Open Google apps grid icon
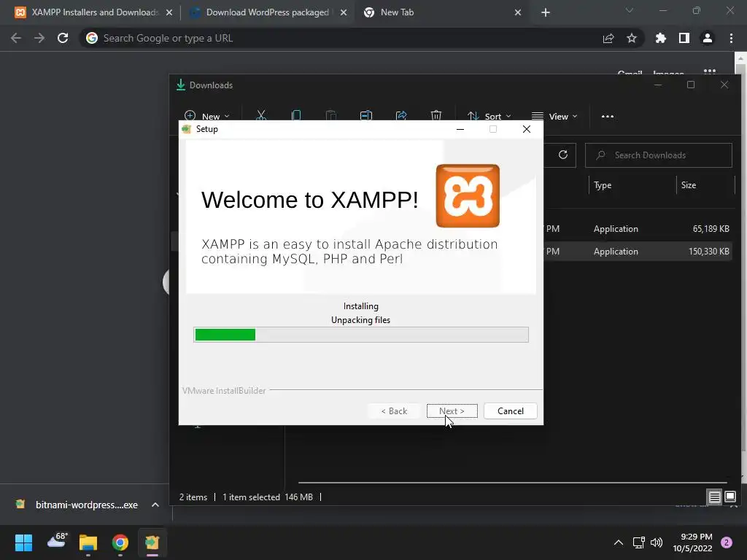 (710, 72)
